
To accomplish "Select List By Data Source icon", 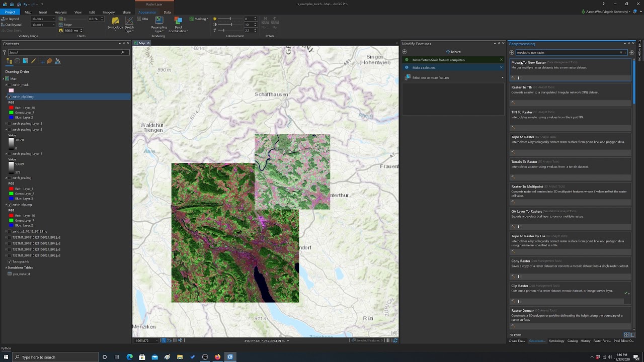I will (17, 61).
